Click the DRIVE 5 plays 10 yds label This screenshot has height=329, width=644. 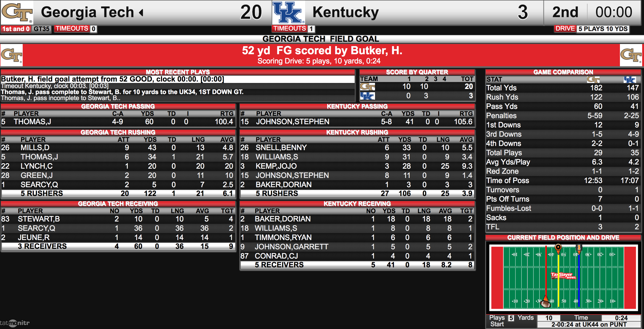592,29
